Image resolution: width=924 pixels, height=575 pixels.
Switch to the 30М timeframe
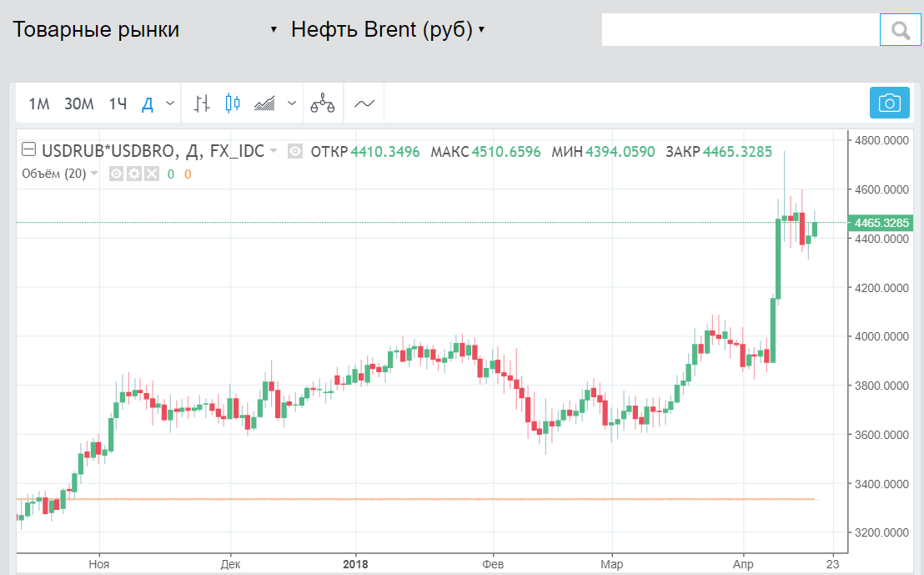[x=79, y=103]
